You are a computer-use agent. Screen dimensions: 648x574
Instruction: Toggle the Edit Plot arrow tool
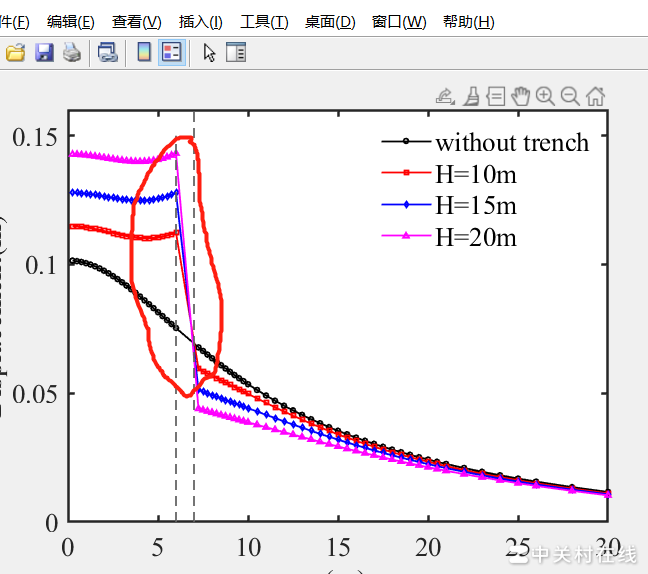click(209, 53)
